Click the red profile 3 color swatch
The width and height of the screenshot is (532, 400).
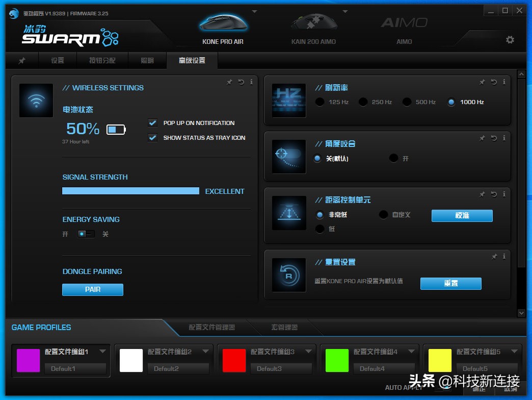(x=234, y=360)
